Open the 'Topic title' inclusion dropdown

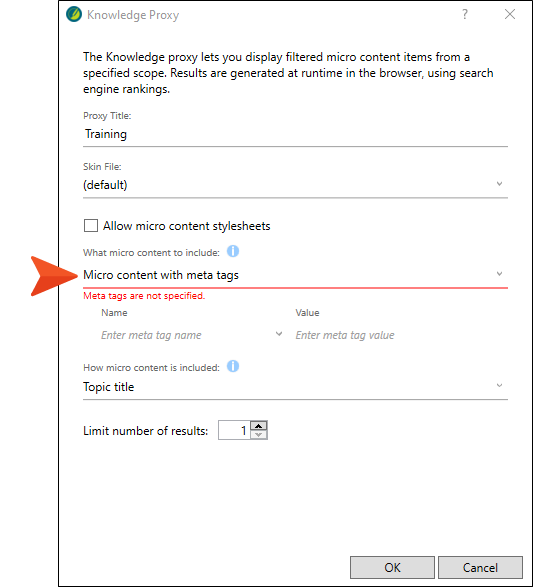[295, 387]
